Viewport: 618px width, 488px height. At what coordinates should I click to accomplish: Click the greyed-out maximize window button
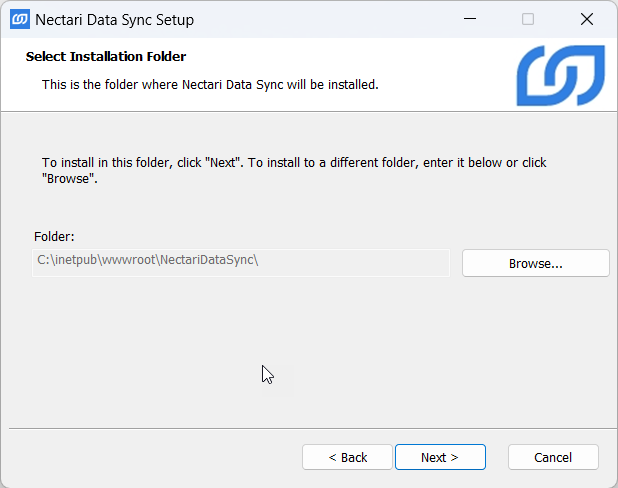click(x=528, y=19)
